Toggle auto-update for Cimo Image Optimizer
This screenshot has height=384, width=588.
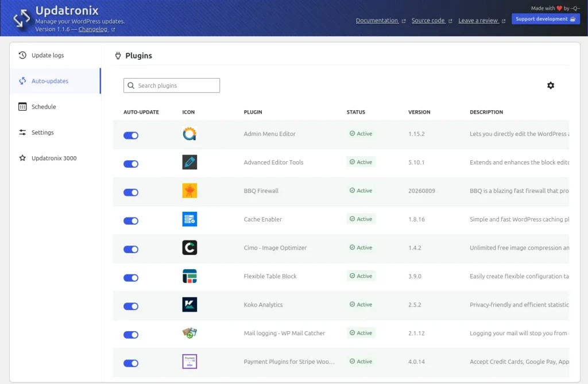[131, 249]
